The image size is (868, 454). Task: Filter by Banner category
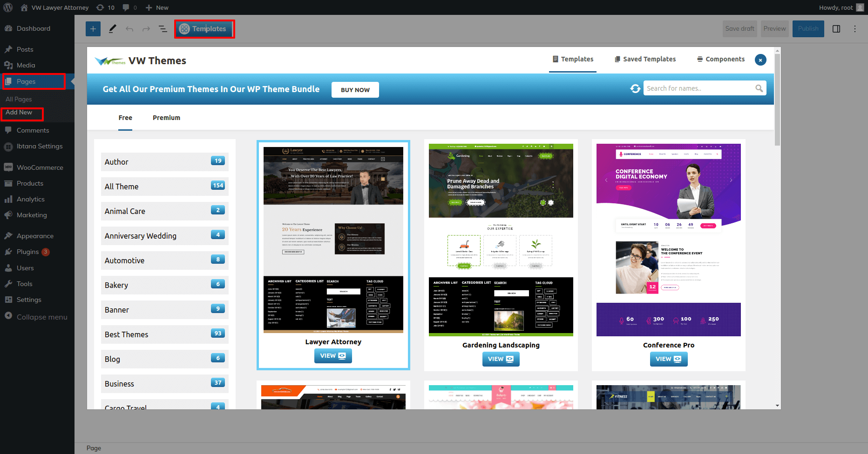165,310
